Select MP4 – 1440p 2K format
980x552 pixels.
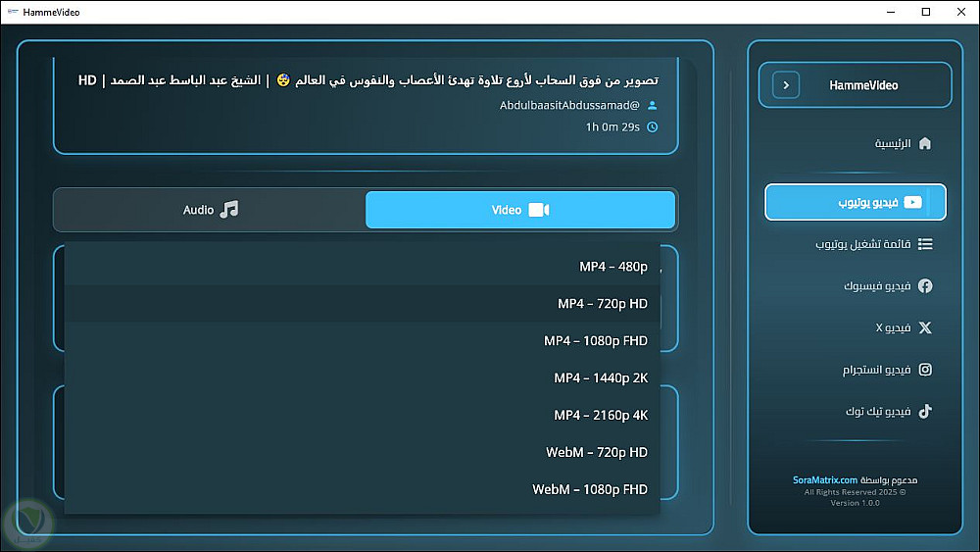(363, 377)
